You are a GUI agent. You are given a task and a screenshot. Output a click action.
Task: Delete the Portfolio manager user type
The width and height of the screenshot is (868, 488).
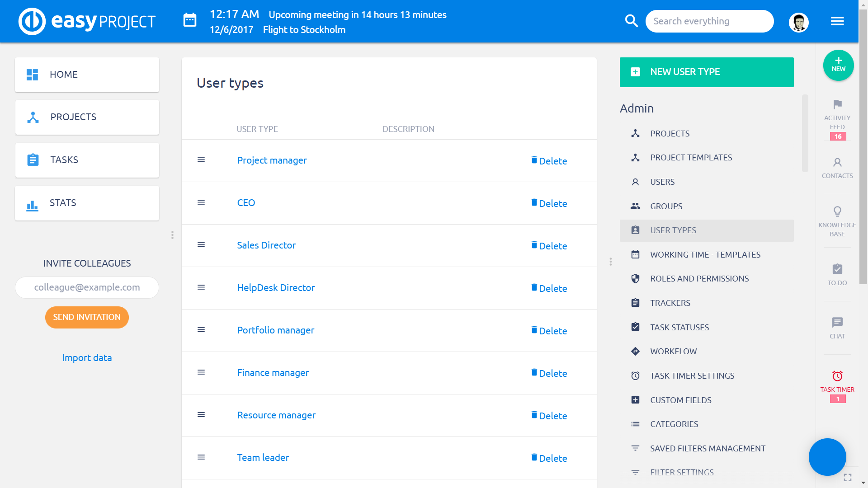(x=549, y=331)
